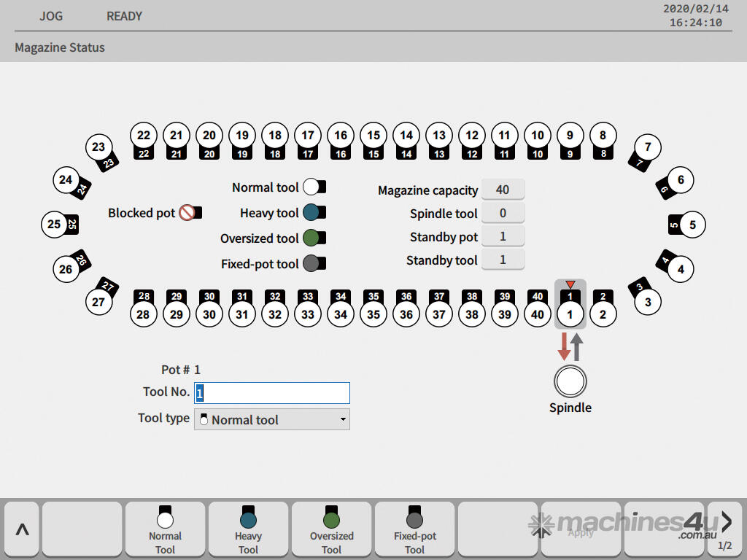Go to next softkey page 1/2

pyautogui.click(x=724, y=529)
